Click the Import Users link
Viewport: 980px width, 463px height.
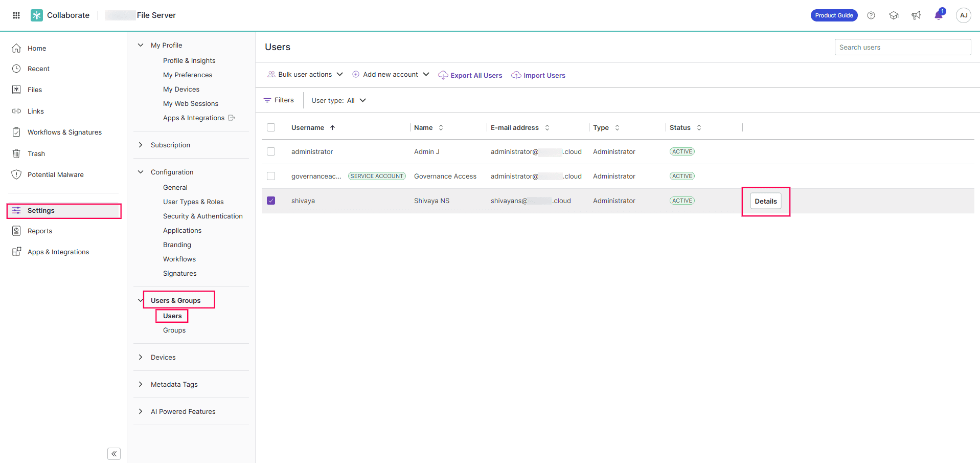click(x=544, y=75)
